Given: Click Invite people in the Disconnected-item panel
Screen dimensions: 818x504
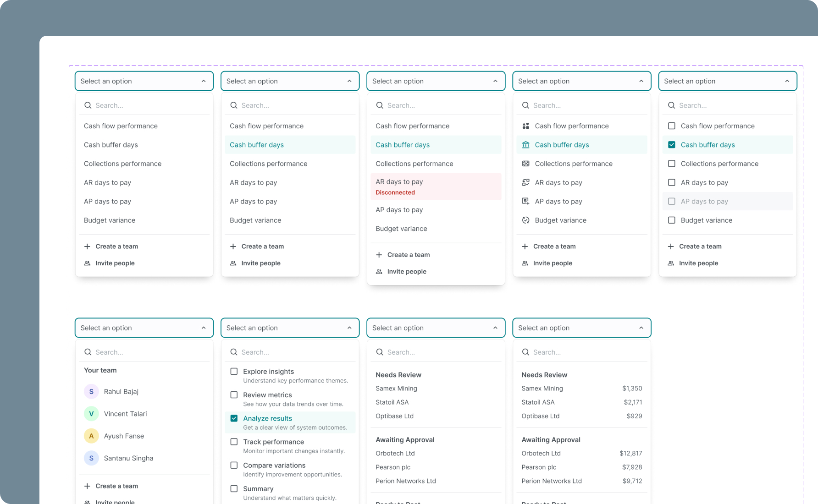Looking at the screenshot, I should tap(406, 272).
